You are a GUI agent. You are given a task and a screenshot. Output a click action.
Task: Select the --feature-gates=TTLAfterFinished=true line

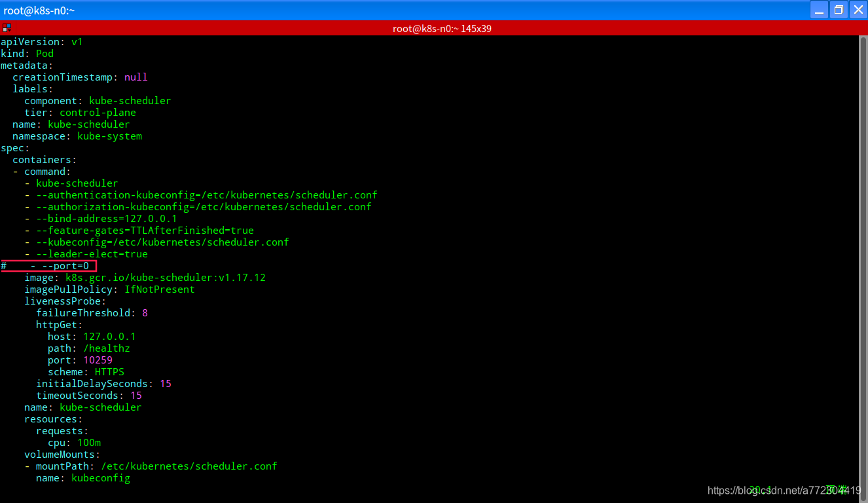tap(144, 230)
